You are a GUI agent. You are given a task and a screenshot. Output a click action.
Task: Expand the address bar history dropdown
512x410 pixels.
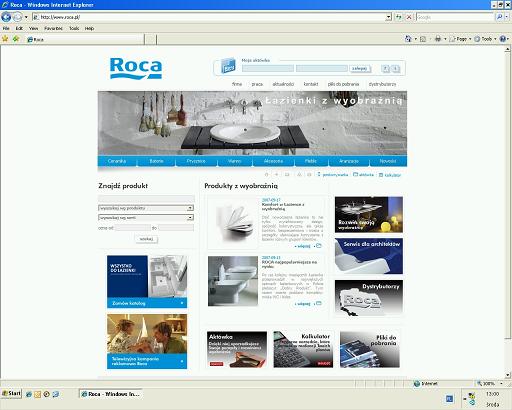388,17
